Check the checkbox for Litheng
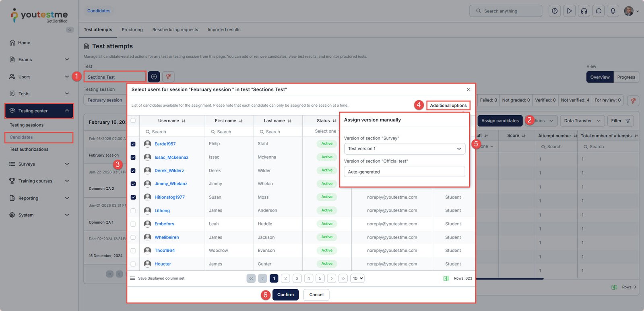The image size is (644, 311). tap(133, 211)
